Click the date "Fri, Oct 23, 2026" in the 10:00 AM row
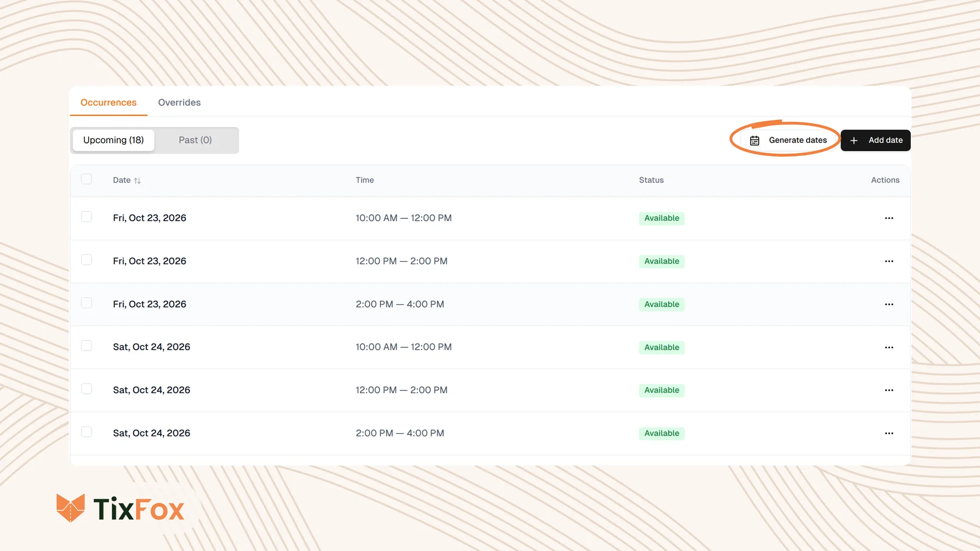Viewport: 980px width, 551px height. (150, 218)
